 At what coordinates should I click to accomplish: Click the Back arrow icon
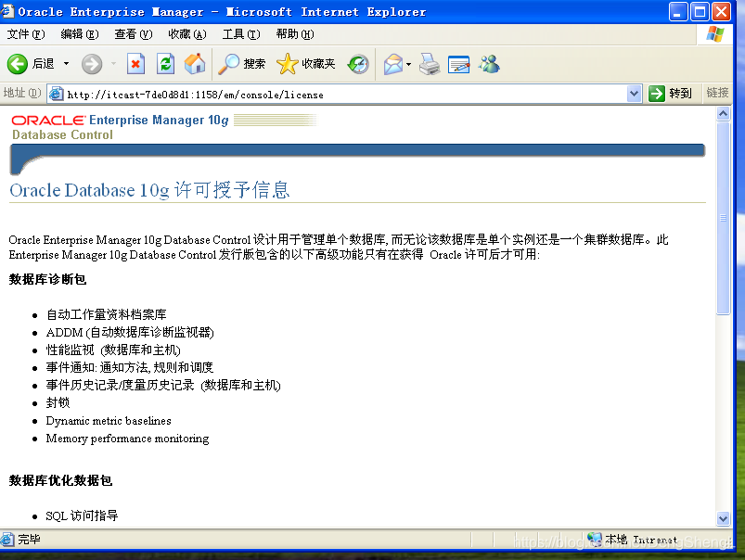coord(18,64)
